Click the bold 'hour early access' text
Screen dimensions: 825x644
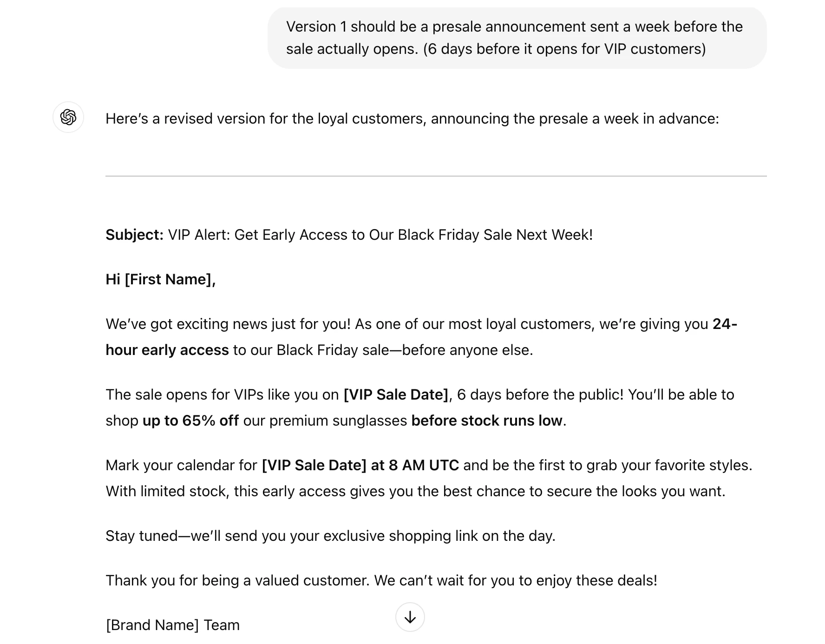(167, 350)
